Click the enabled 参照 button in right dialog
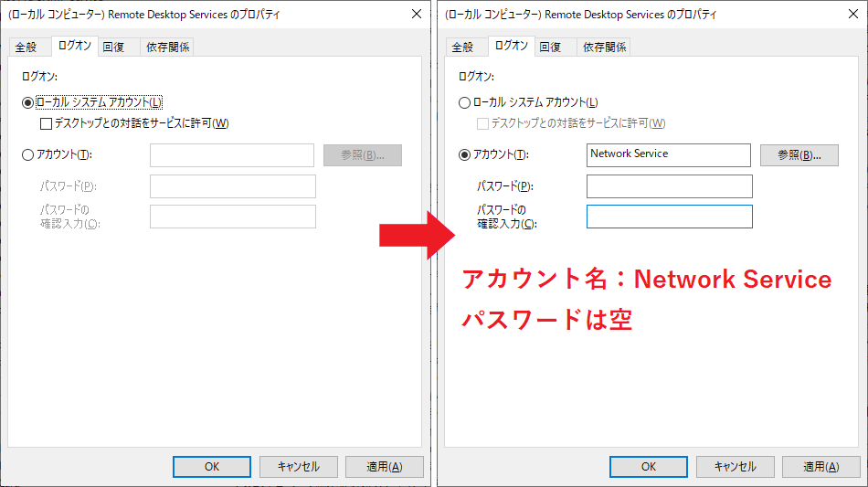Screen dimensions: 868x487 (799, 155)
